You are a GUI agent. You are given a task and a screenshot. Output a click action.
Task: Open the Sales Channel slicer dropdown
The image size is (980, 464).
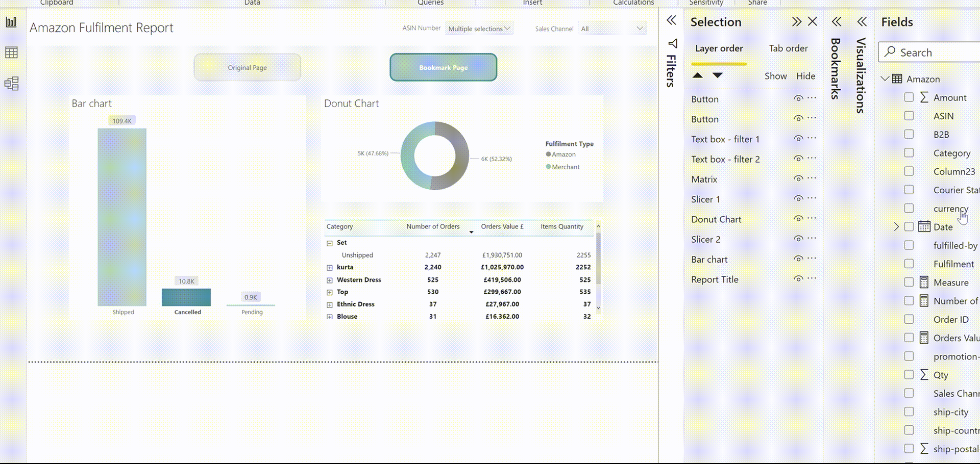point(612,29)
